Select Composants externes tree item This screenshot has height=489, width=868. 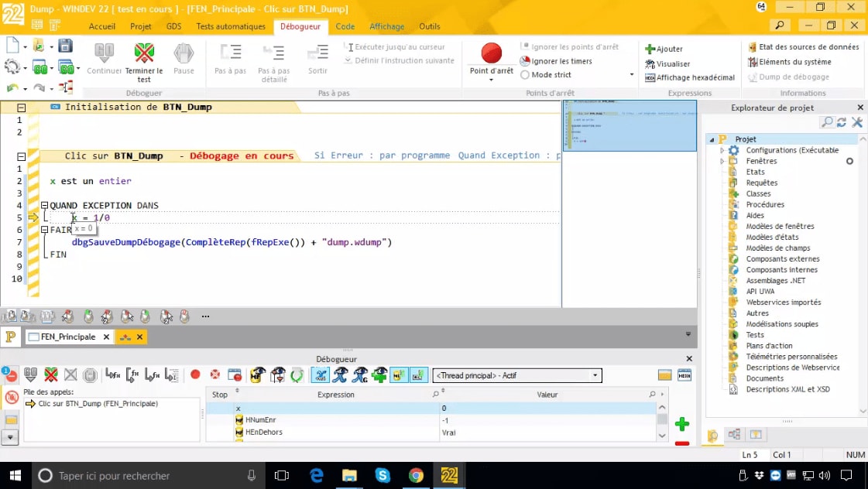click(x=783, y=259)
